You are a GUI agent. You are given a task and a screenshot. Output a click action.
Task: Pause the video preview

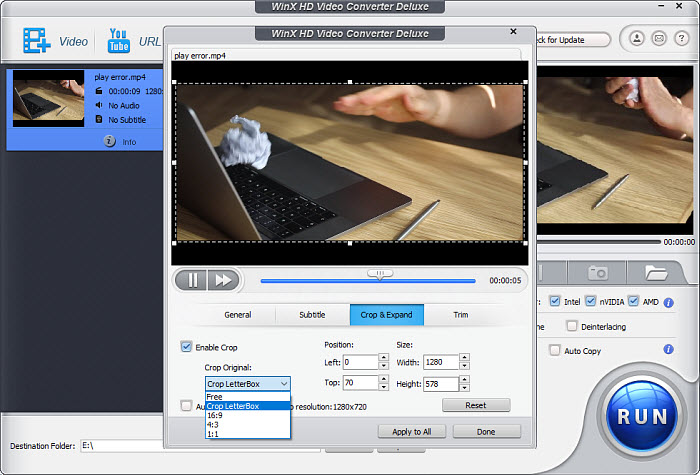(192, 280)
